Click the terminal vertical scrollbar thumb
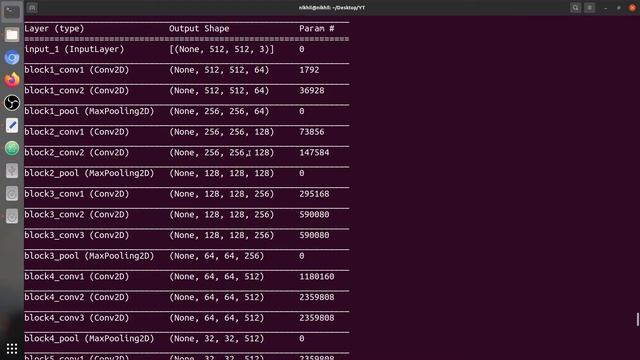640x360 pixels. pos(638,319)
